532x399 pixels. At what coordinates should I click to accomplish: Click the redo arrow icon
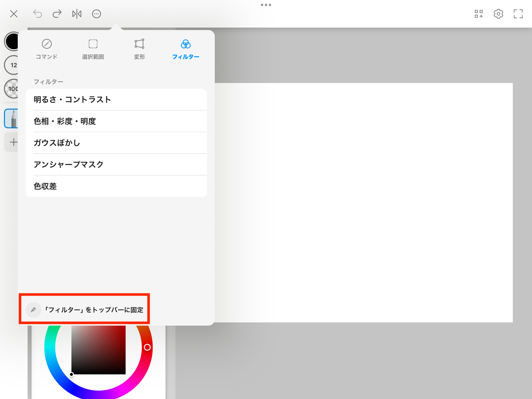57,14
